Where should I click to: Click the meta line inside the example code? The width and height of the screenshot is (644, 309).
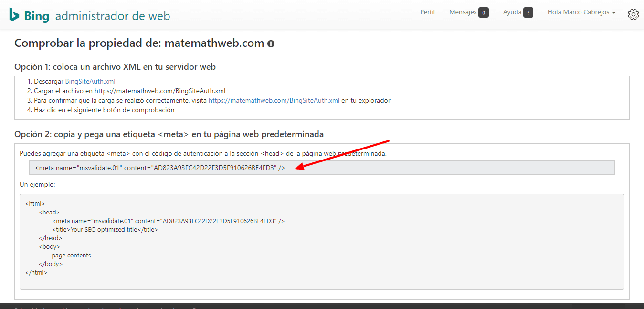(169, 221)
